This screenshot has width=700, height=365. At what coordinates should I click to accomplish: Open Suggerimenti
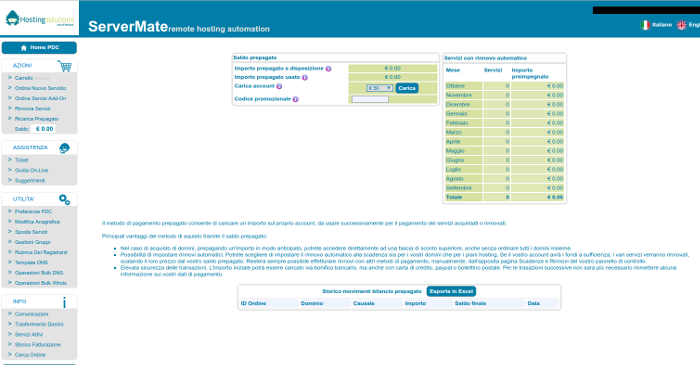pyautogui.click(x=30, y=181)
